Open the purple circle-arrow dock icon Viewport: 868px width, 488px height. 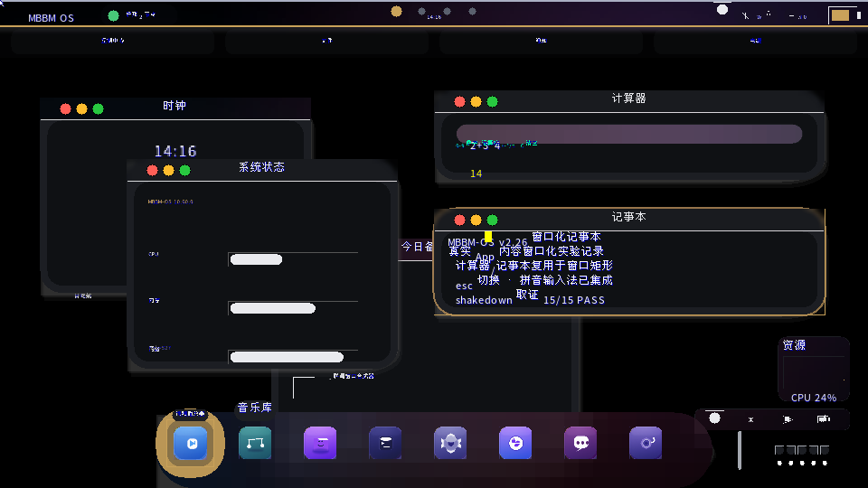(646, 443)
